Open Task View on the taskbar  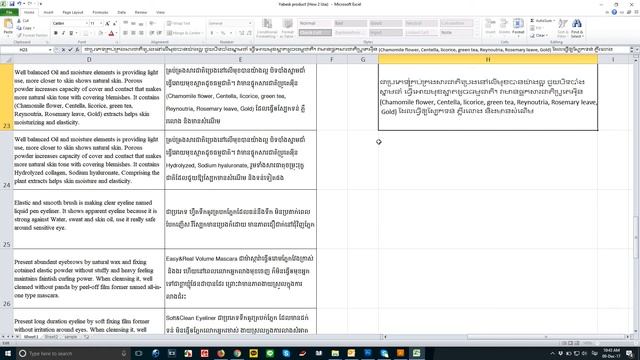click(x=139, y=353)
